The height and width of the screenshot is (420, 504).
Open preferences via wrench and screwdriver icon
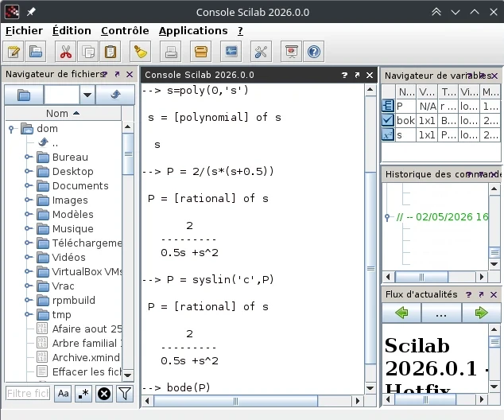(261, 52)
